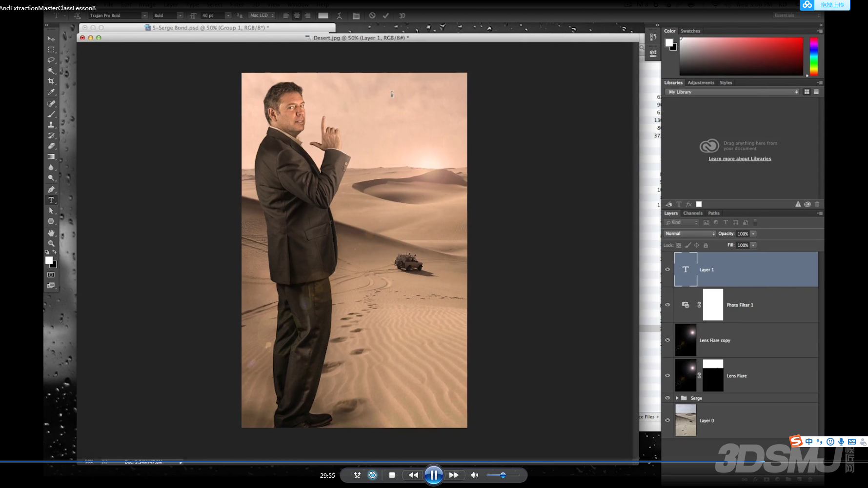Switch to the Adjustments tab

pos(701,82)
